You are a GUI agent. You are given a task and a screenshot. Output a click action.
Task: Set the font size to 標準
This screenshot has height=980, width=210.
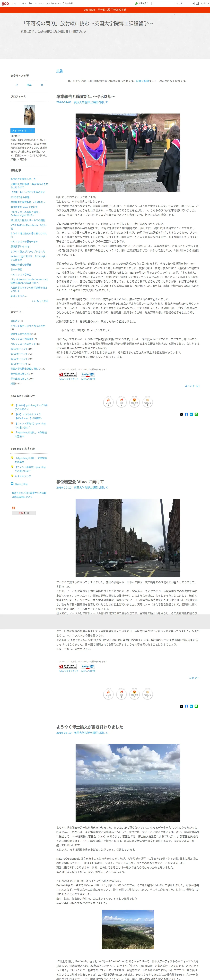click(x=29, y=85)
